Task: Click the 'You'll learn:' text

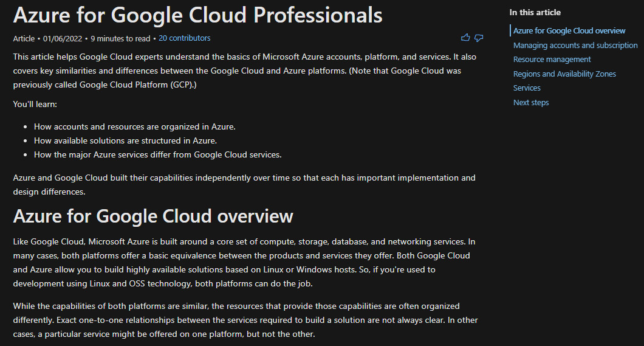Action: tap(35, 104)
